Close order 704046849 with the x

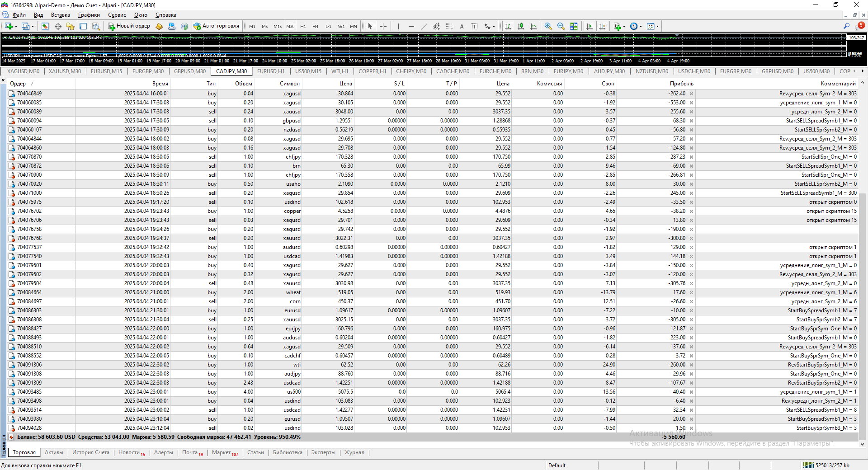pyautogui.click(x=691, y=94)
